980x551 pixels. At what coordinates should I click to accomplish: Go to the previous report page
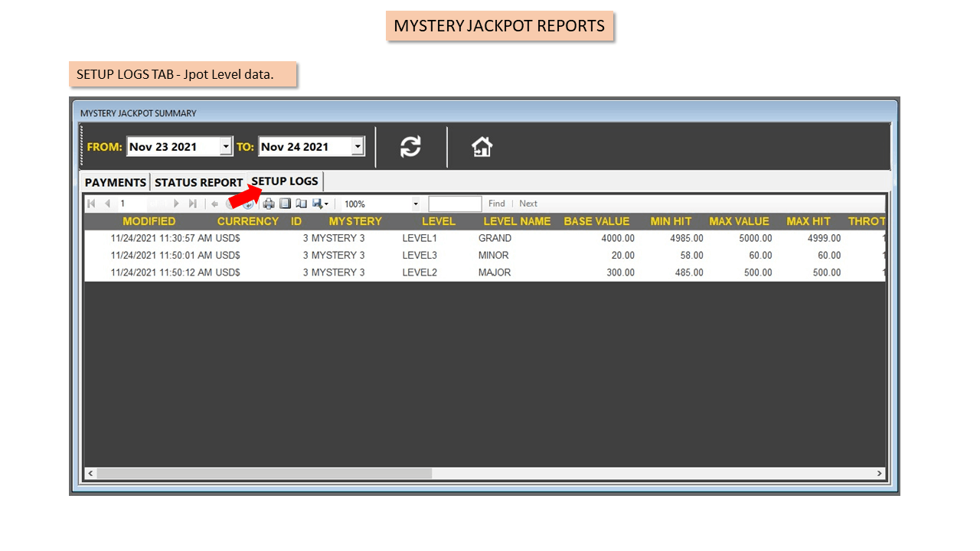pyautogui.click(x=107, y=204)
